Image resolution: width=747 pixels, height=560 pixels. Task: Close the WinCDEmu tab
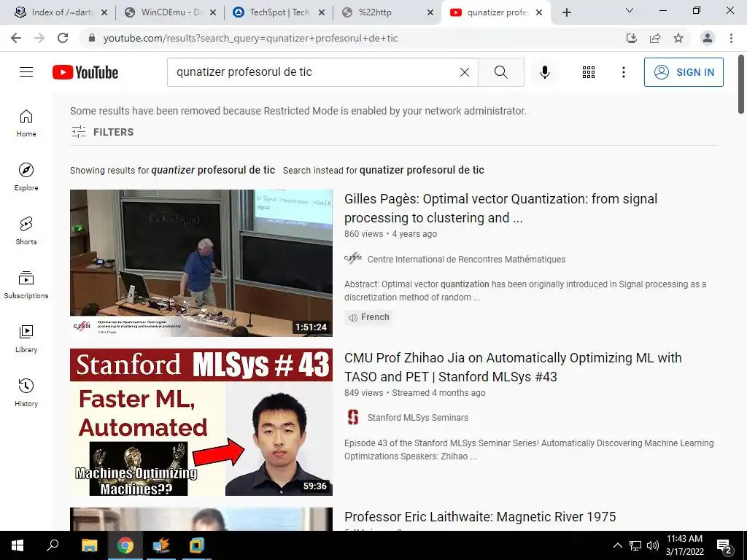(x=213, y=12)
